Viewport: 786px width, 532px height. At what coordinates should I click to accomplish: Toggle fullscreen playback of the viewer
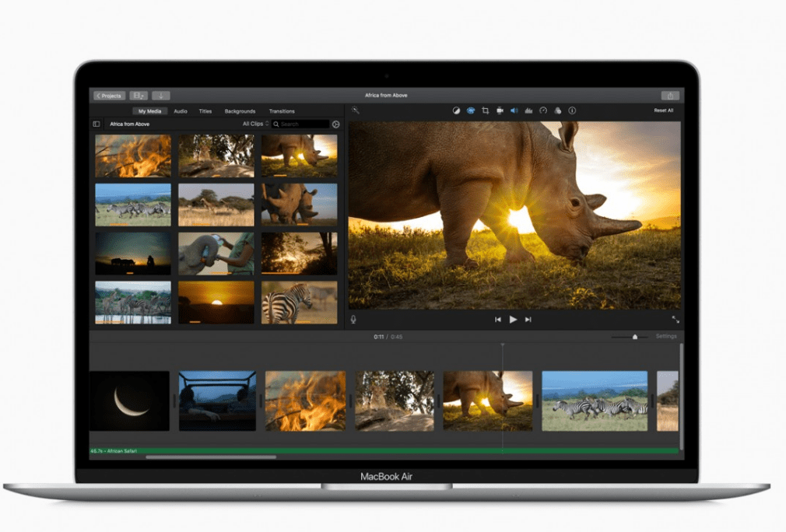tap(675, 319)
